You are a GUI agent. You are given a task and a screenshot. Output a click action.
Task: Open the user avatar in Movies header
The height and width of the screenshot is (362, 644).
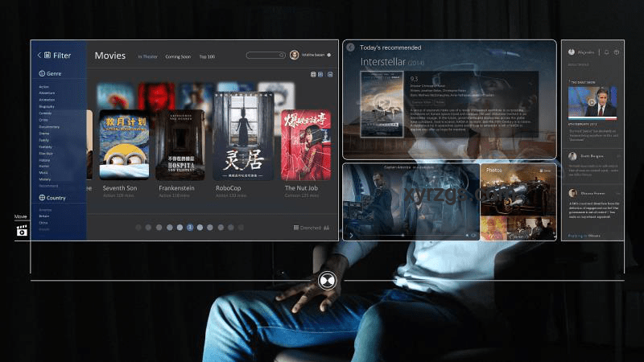pos(294,55)
